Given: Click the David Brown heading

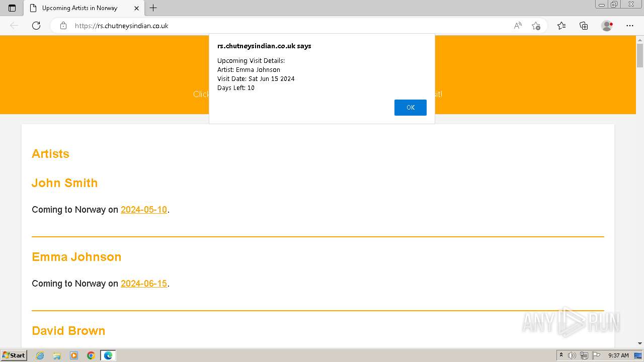Looking at the screenshot, I should coord(68,331).
